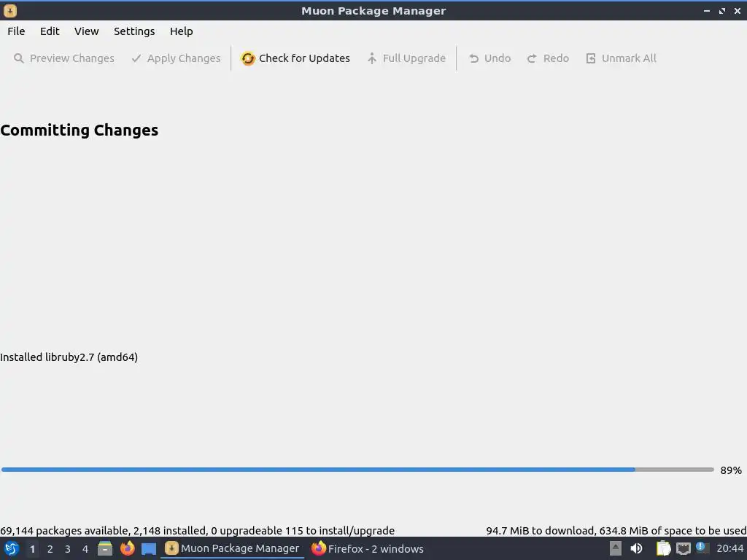The width and height of the screenshot is (747, 560).
Task: Open the Help menu
Action: tap(181, 31)
